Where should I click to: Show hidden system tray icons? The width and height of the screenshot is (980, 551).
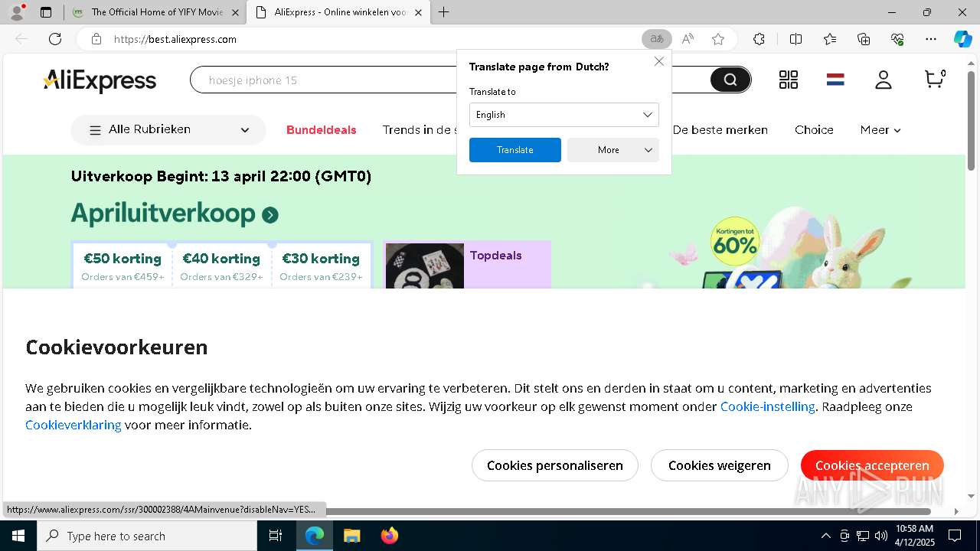click(825, 536)
